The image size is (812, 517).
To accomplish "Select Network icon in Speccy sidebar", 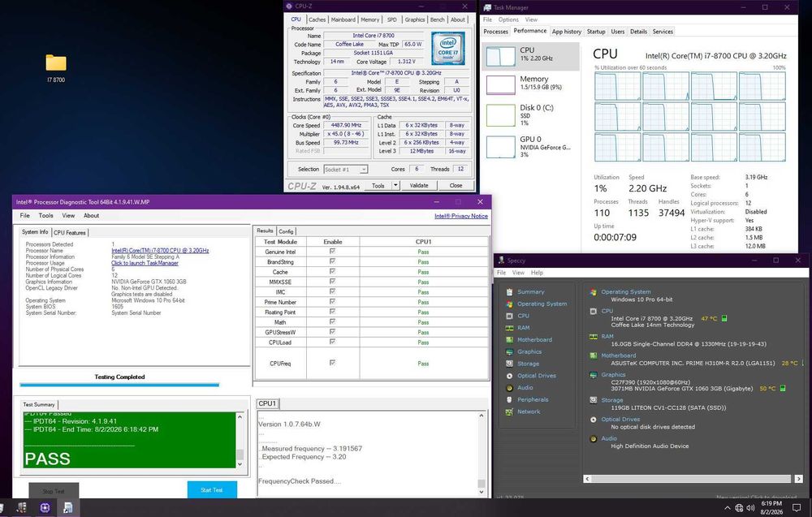I will (x=510, y=411).
